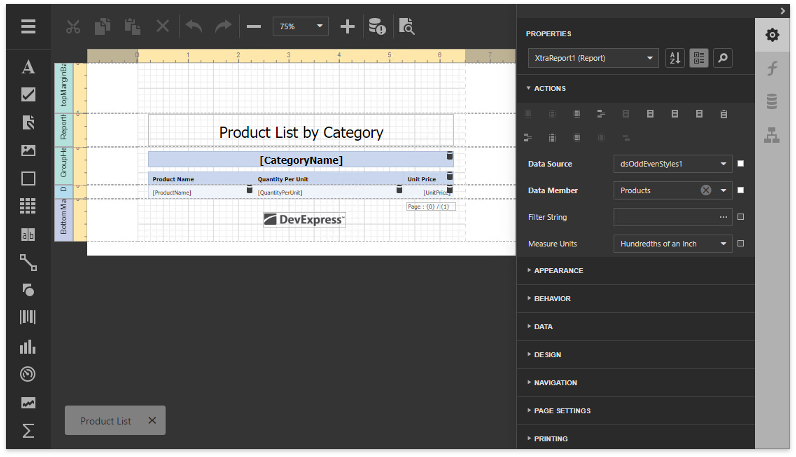Image resolution: width=796 pixels, height=457 pixels.
Task: Open the Report Explorer hierarchy tab
Action: (772, 136)
